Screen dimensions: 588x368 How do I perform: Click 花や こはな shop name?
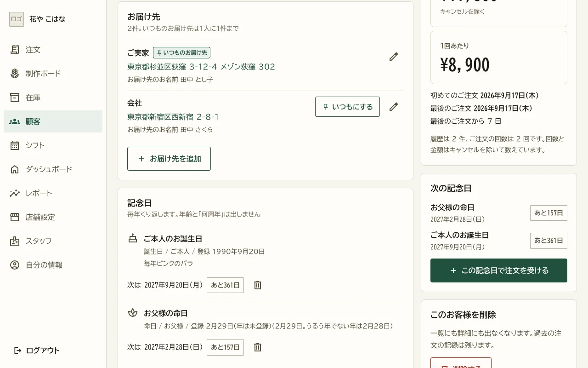[x=47, y=19]
